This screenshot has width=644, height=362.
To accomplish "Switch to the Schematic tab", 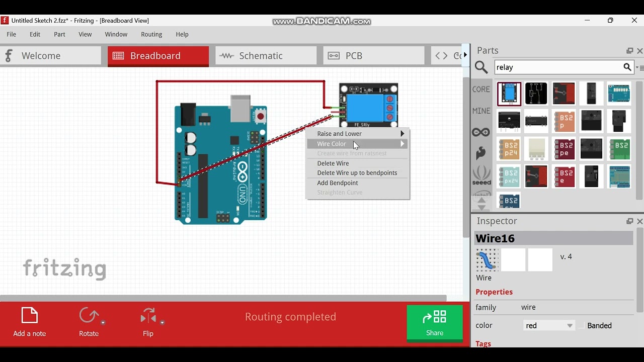I will click(266, 56).
